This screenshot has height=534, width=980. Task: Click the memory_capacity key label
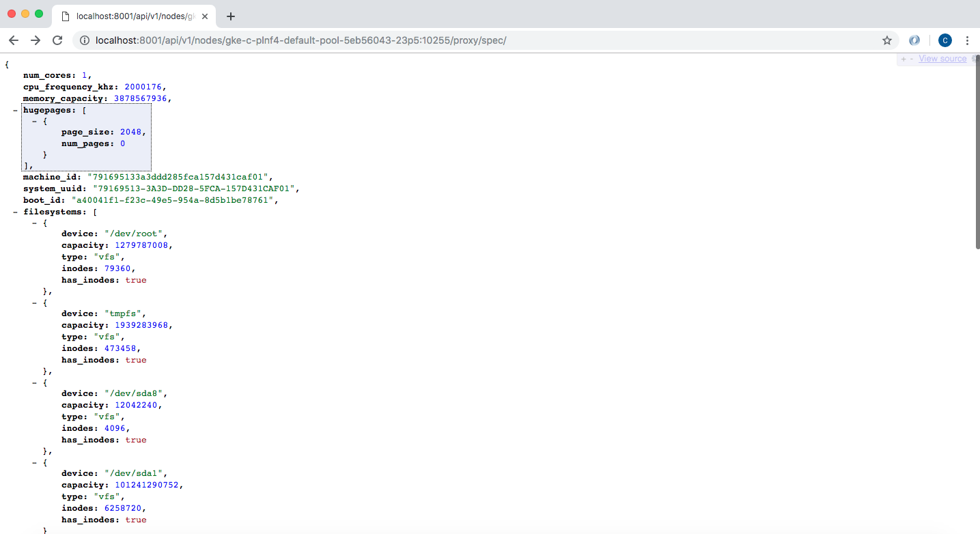[66, 98]
